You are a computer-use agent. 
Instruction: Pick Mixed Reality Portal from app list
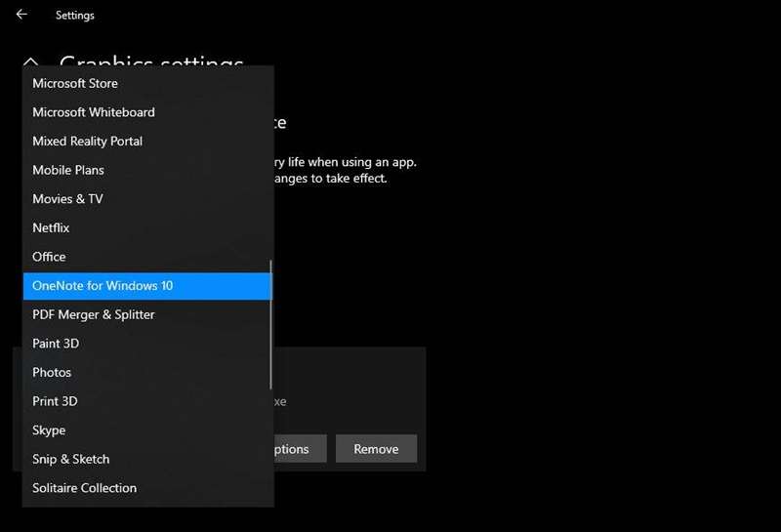coord(87,141)
